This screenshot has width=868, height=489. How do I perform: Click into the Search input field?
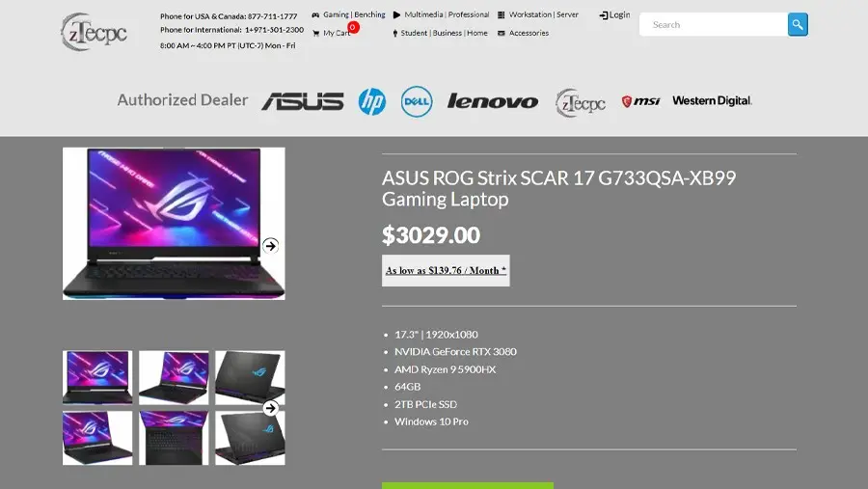[x=714, y=24]
